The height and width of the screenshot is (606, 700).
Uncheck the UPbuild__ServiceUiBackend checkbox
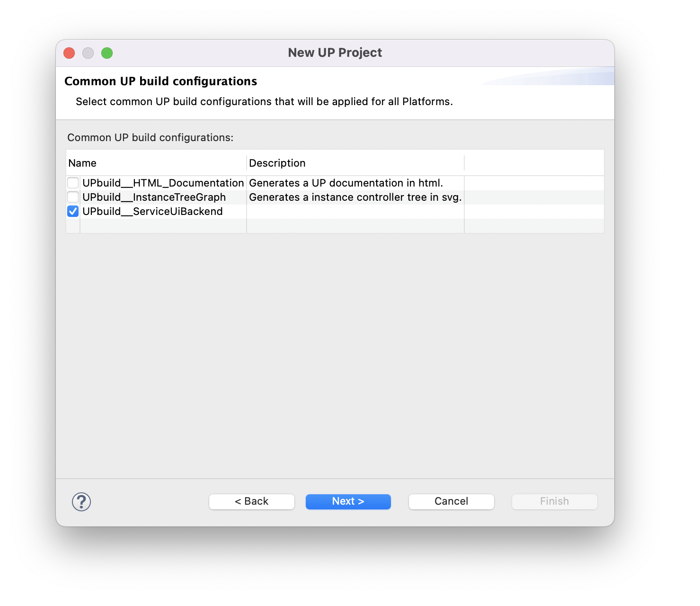[x=73, y=211]
